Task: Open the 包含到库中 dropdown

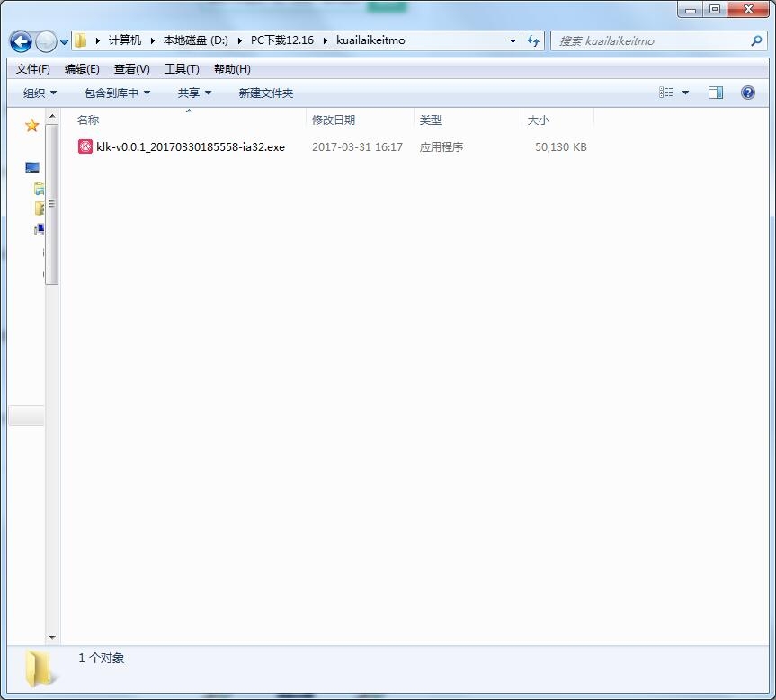Action: (117, 93)
